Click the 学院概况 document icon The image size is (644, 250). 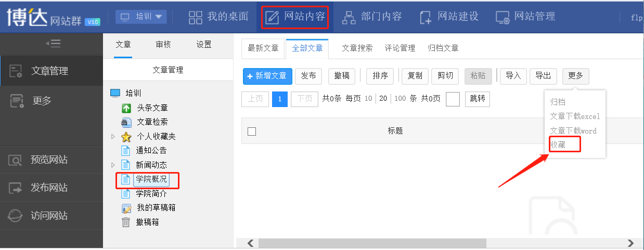(125, 180)
